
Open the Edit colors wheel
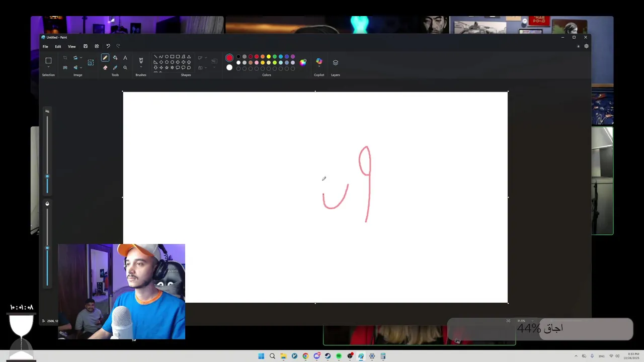tap(303, 62)
